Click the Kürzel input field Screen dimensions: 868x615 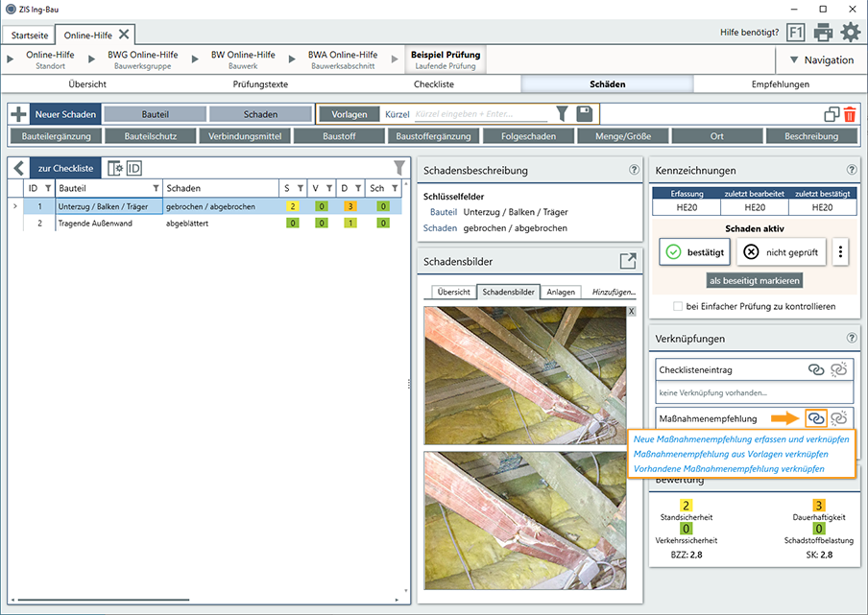click(480, 115)
